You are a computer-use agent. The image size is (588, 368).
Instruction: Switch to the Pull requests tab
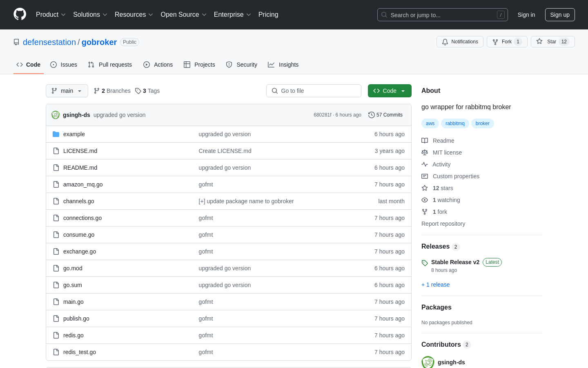(110, 65)
